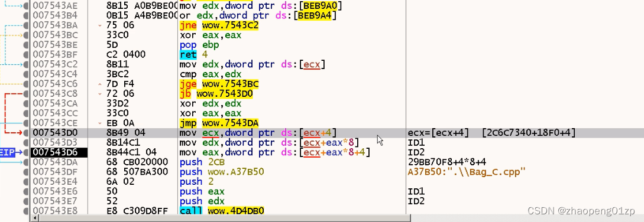
Task: Click instruction 'pop ebp'
Action: coord(199,45)
